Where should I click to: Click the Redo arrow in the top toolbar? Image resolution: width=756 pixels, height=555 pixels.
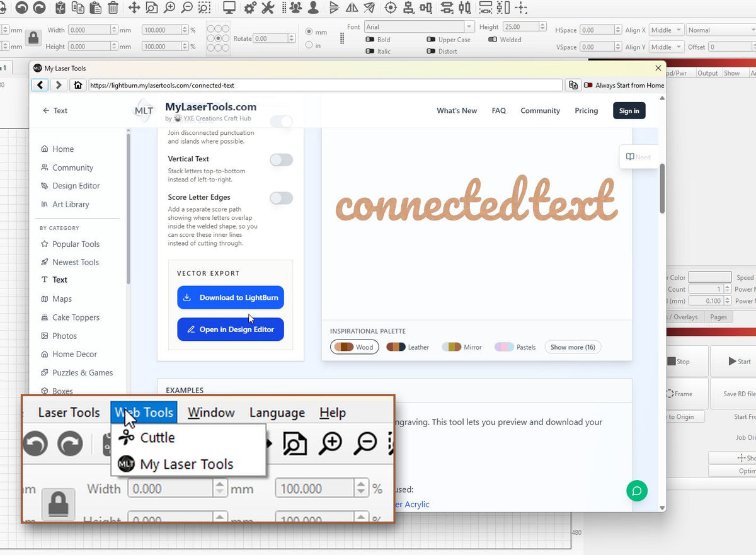click(x=39, y=8)
